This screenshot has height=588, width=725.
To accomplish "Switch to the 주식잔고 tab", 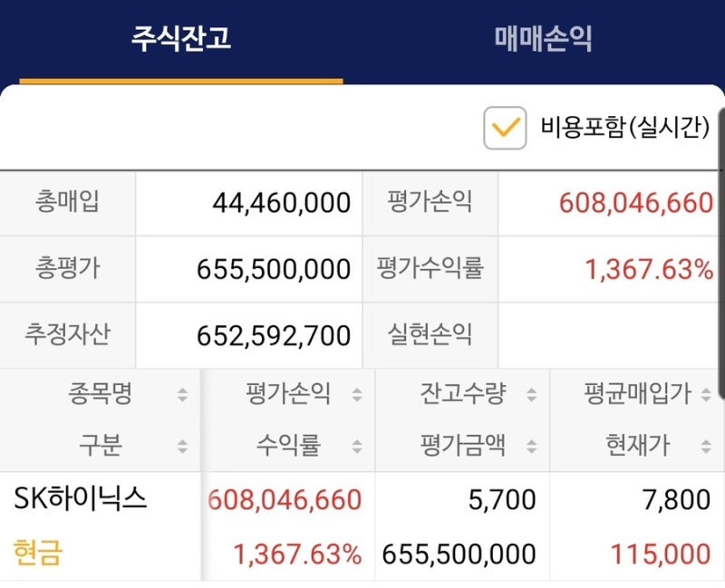I will (x=181, y=38).
